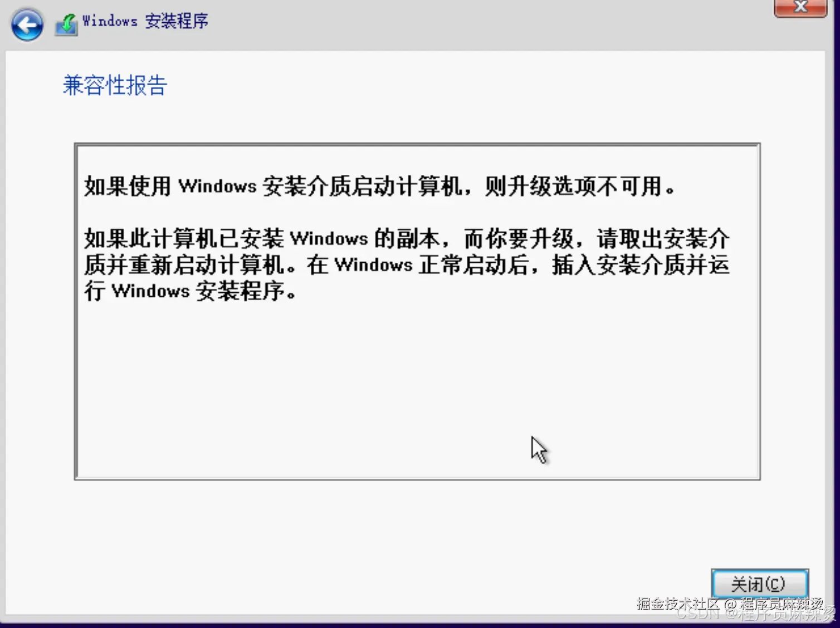Click the phrase 请取出安装介

click(663, 239)
